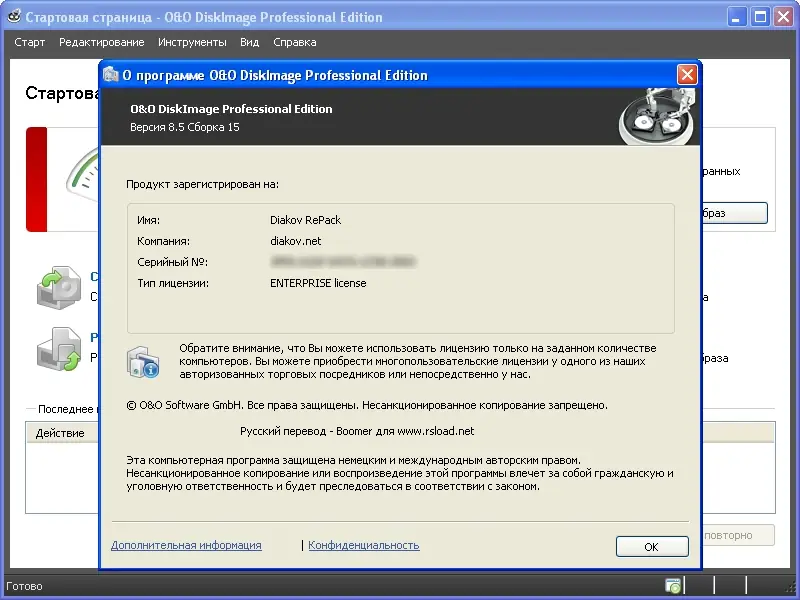
Task: Open the Инструменты menu
Action: point(192,42)
